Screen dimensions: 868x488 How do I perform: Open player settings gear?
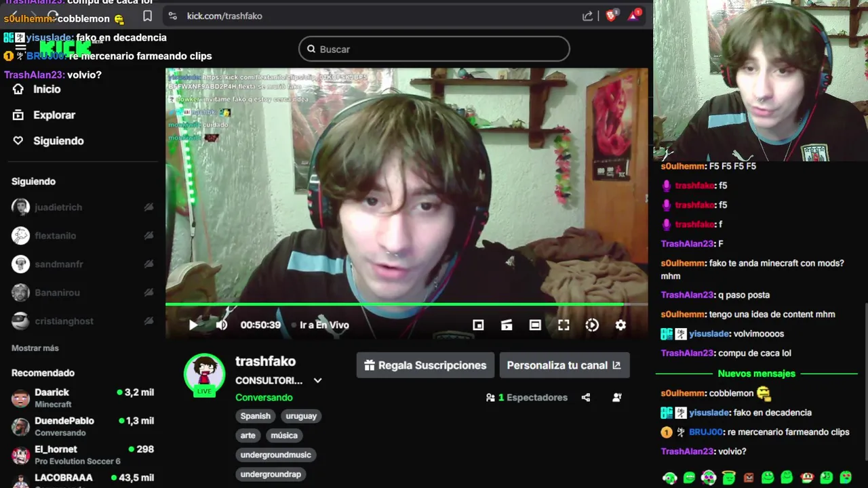coord(620,325)
